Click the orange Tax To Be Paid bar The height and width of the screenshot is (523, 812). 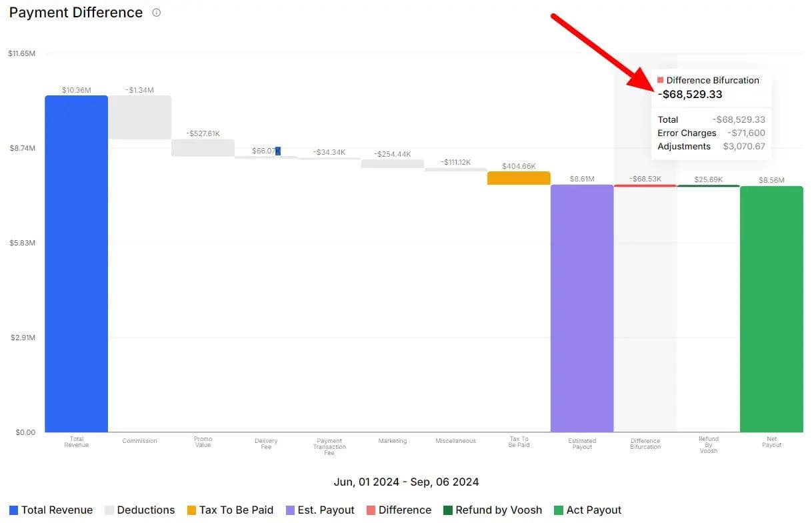[519, 178]
